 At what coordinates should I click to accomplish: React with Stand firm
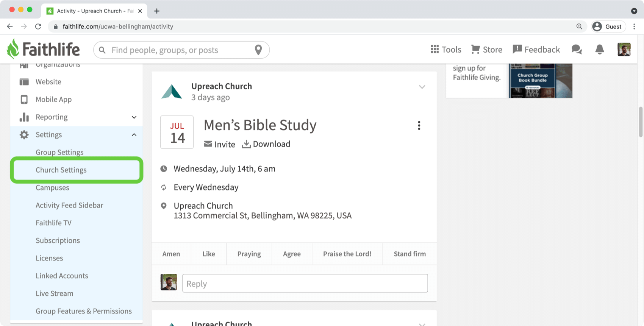pos(410,254)
